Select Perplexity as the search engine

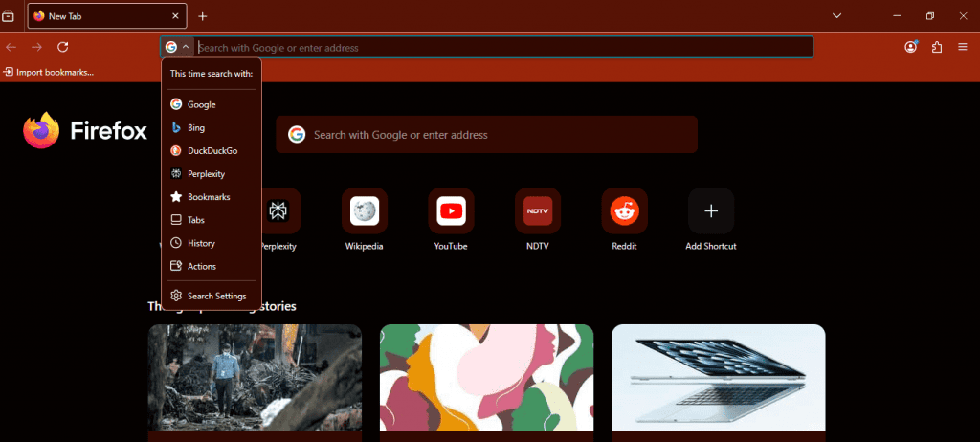[x=208, y=174]
